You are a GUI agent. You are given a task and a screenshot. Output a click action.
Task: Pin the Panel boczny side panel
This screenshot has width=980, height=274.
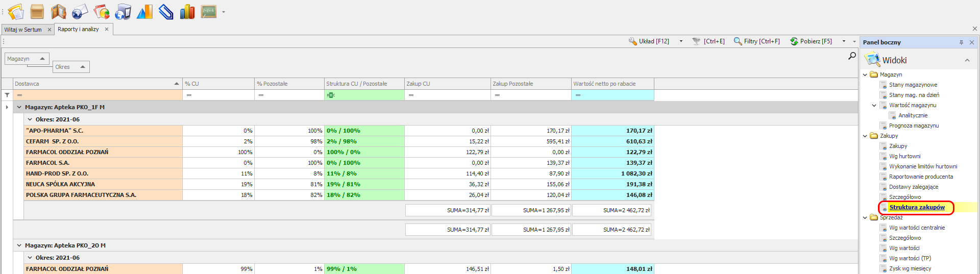(961, 42)
